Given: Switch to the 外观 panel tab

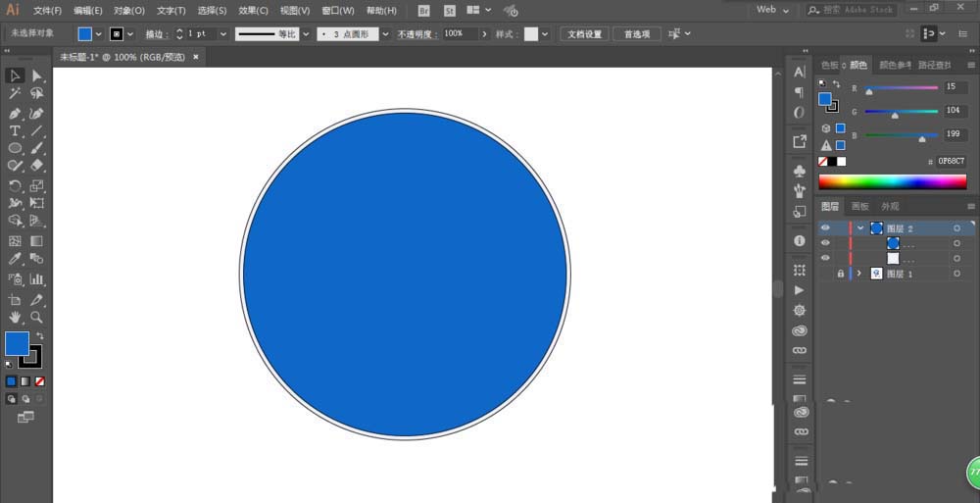Looking at the screenshot, I should click(x=890, y=207).
